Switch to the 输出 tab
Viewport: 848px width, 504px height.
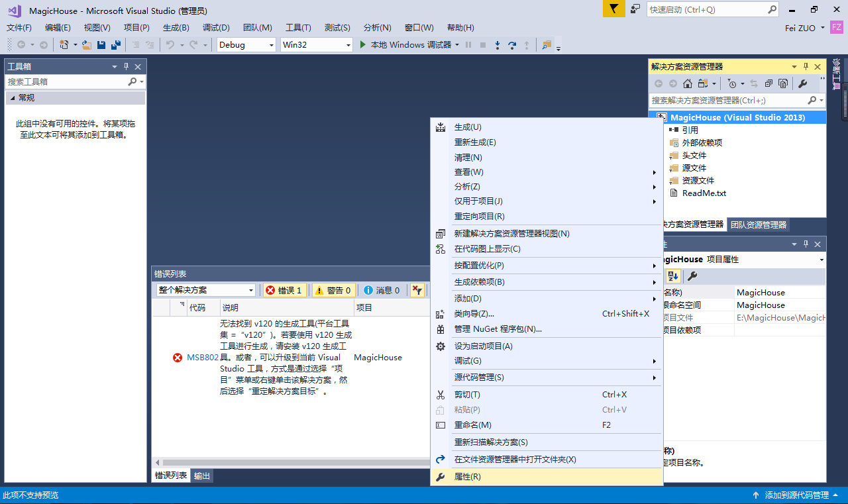(202, 476)
